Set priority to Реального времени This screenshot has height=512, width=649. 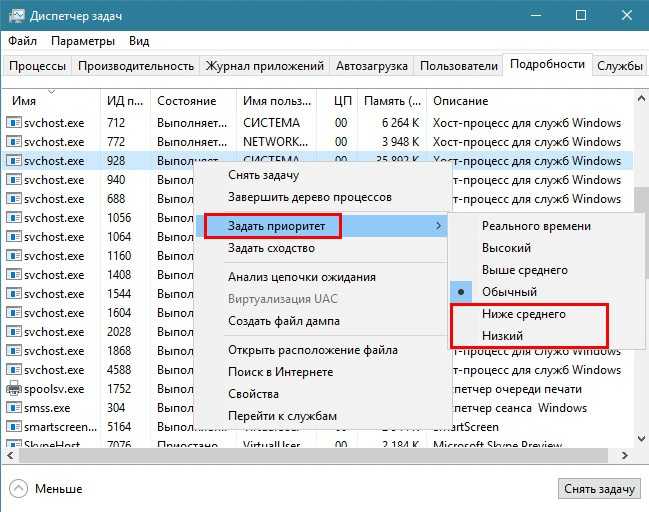click(x=536, y=226)
